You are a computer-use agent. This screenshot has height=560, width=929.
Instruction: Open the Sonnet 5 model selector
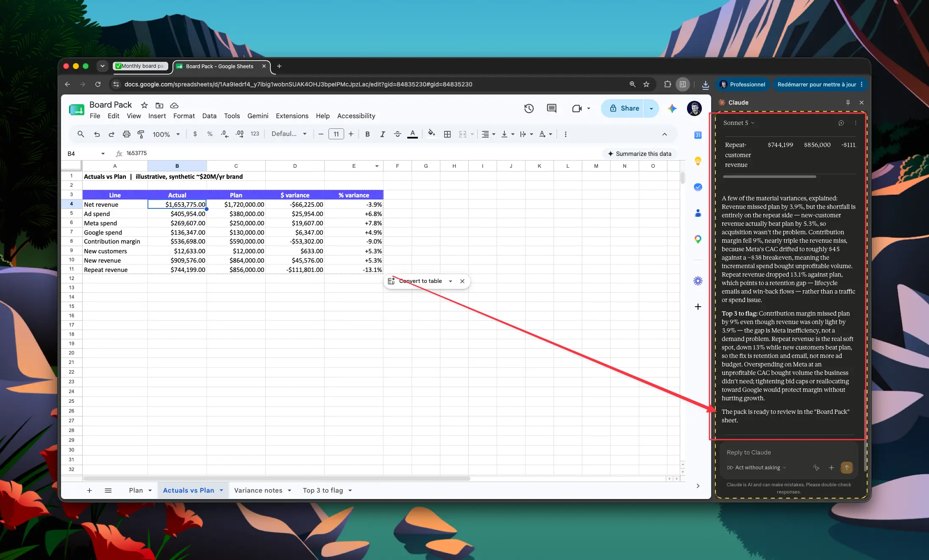coord(739,123)
